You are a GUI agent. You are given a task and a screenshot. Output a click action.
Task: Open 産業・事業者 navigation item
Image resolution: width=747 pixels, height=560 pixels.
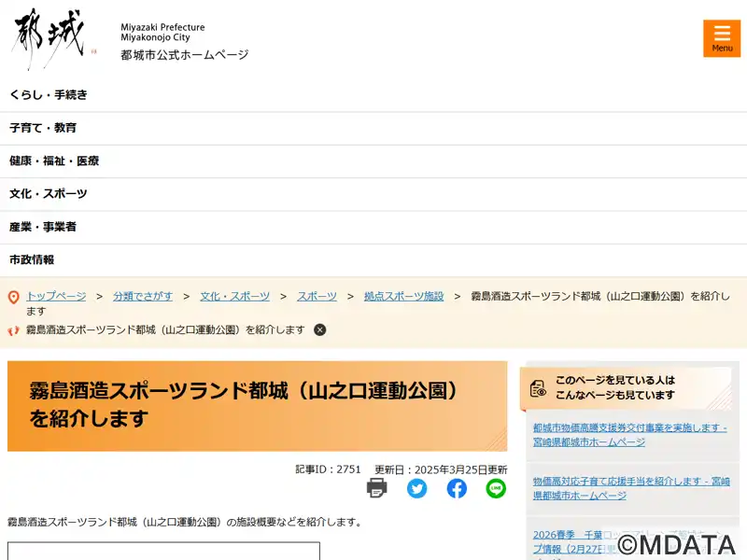click(x=373, y=227)
